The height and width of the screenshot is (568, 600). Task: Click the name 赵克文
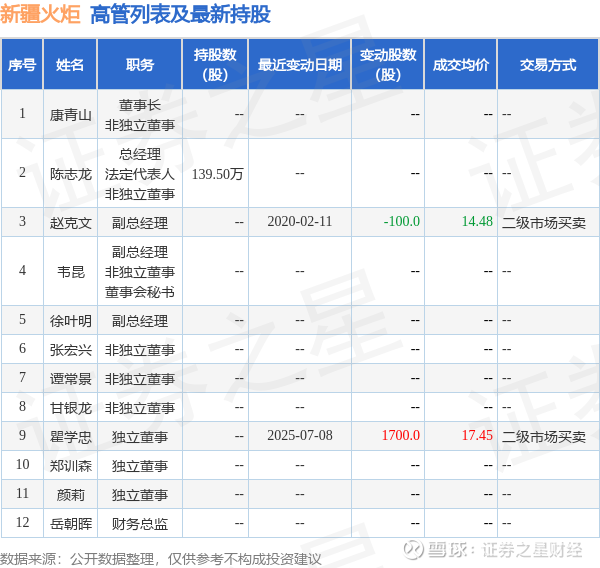coord(71,223)
